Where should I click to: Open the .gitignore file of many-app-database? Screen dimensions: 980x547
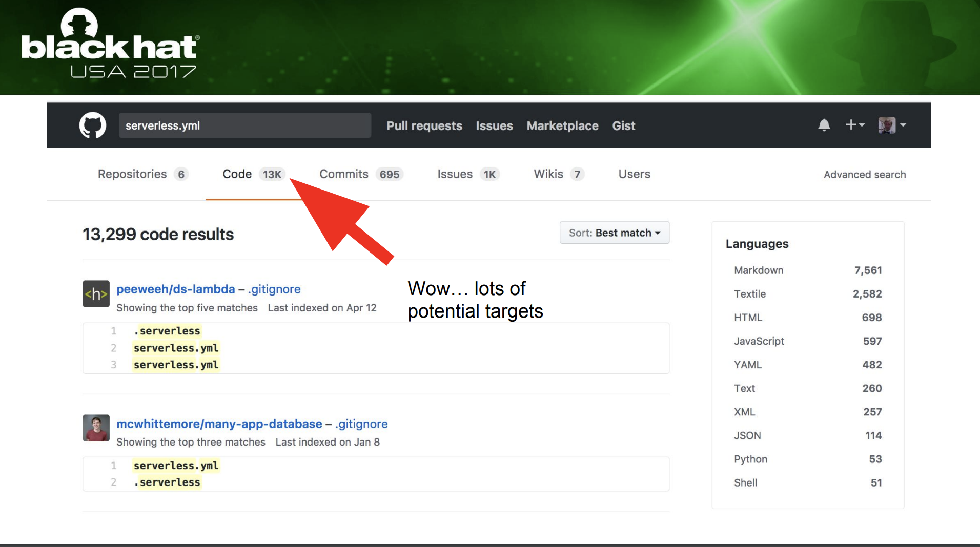point(361,424)
